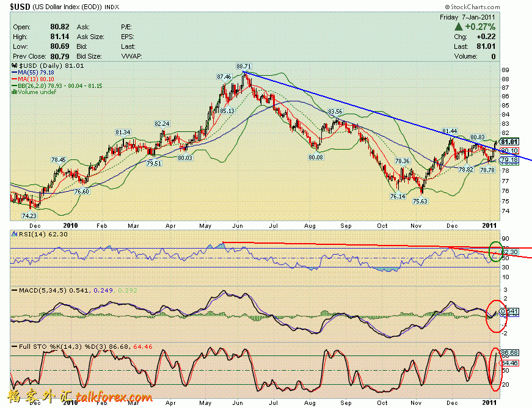Click the 82.24 price label
This screenshot has height=408, width=532.
(x=162, y=124)
